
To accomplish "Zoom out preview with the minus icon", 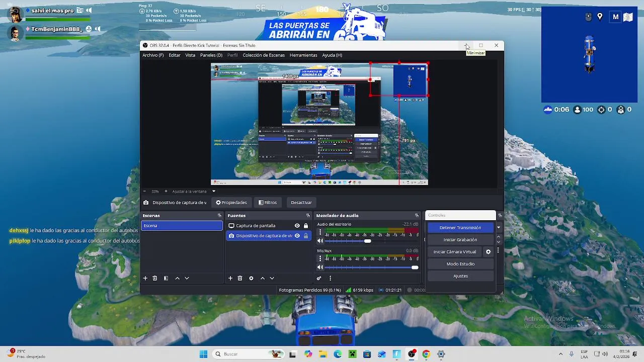I will 144,191.
